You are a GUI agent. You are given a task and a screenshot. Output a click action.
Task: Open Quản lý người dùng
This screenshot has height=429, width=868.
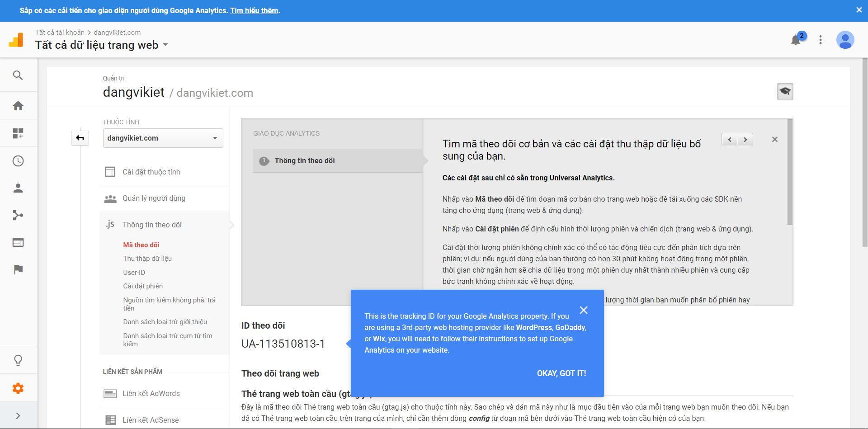154,198
